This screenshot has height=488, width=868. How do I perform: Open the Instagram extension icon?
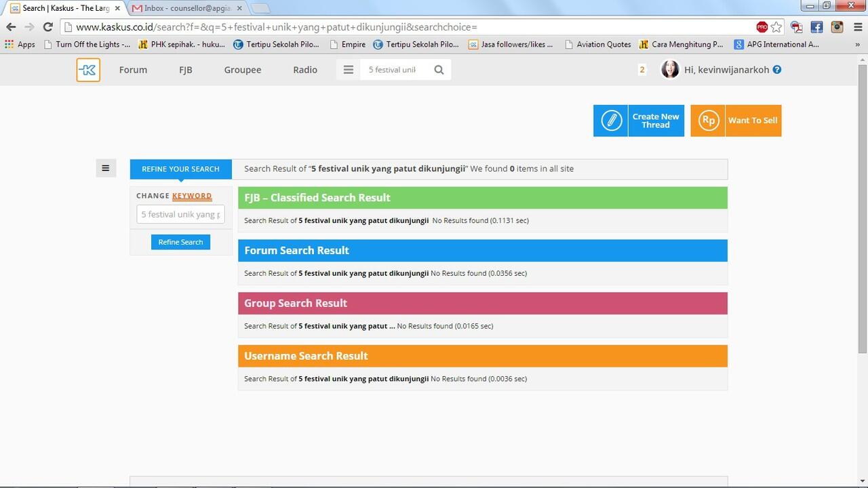click(x=837, y=27)
